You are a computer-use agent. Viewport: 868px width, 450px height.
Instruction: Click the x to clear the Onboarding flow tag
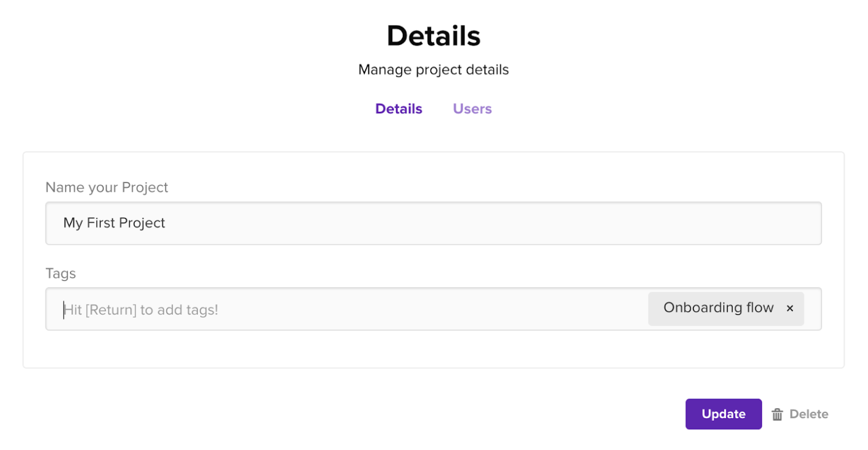tap(790, 308)
